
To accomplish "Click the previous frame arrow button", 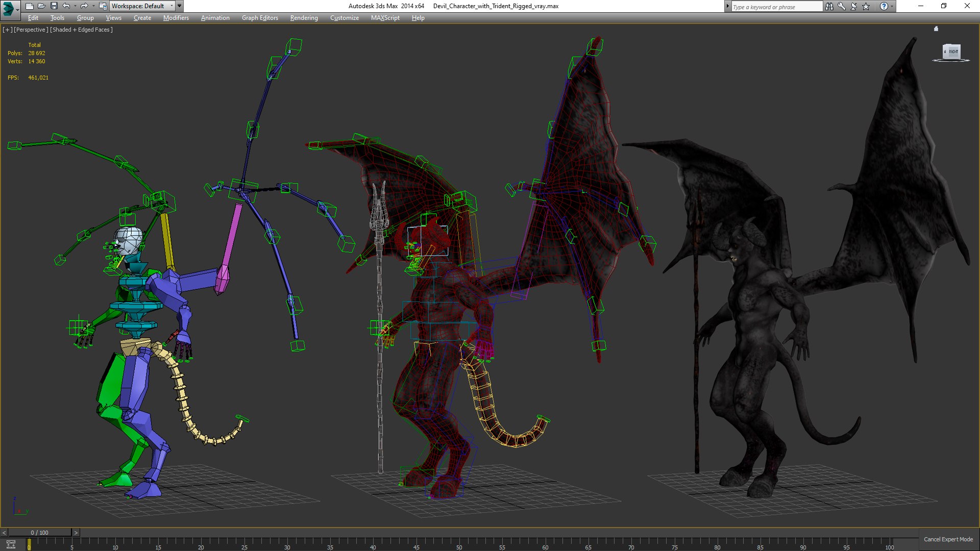I will 4,533.
